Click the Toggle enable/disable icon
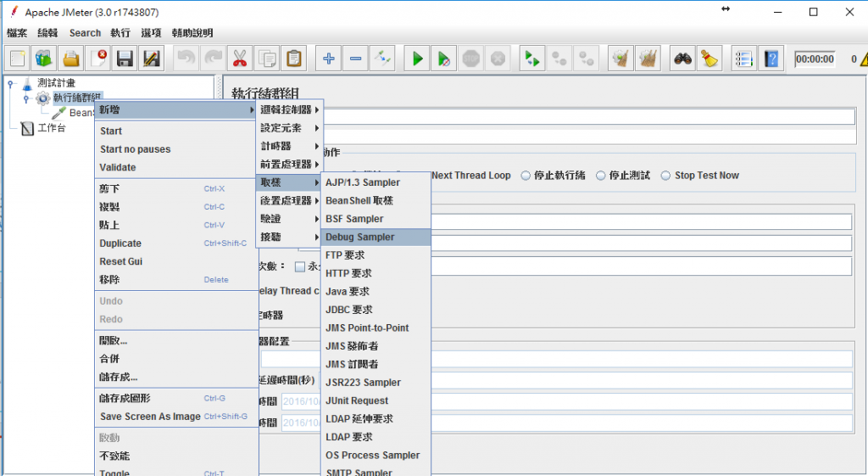The image size is (868, 476). coord(382,59)
